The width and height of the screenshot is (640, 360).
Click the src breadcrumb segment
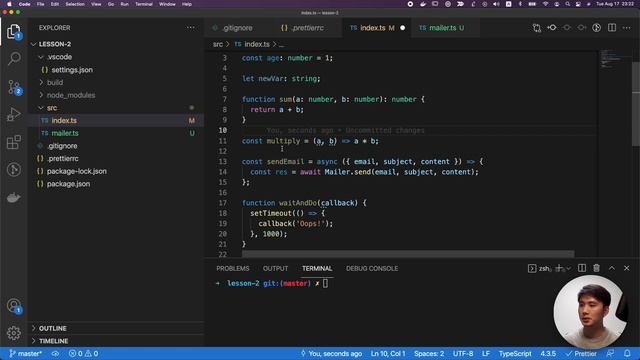click(x=218, y=44)
